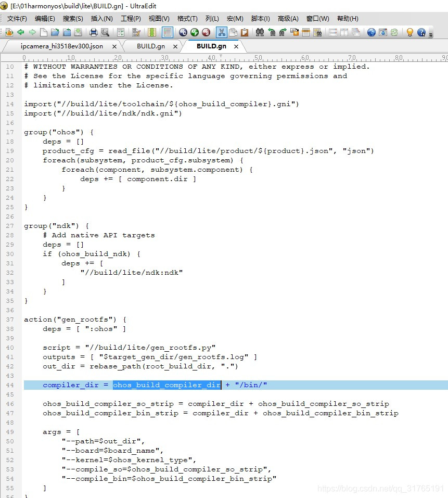This screenshot has height=498, width=448.
Task: Open a file with the folder icon
Action: [x=55, y=32]
